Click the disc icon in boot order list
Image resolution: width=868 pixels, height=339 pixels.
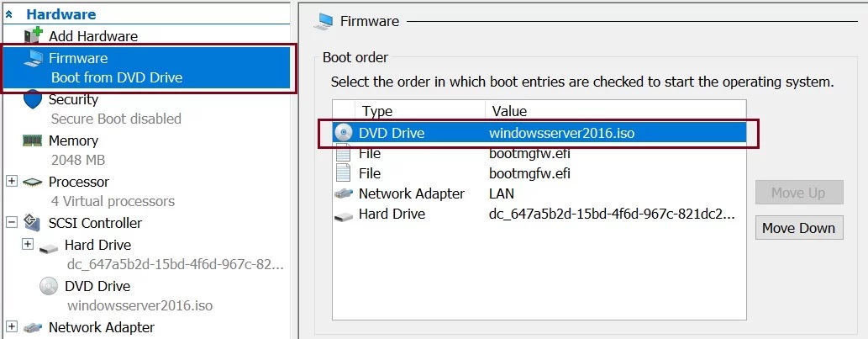344,133
